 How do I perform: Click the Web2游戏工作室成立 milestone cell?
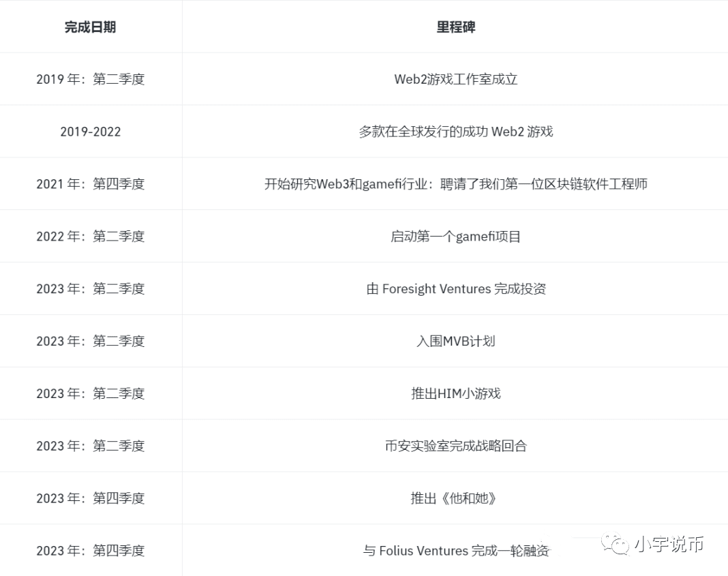pyautogui.click(x=455, y=78)
